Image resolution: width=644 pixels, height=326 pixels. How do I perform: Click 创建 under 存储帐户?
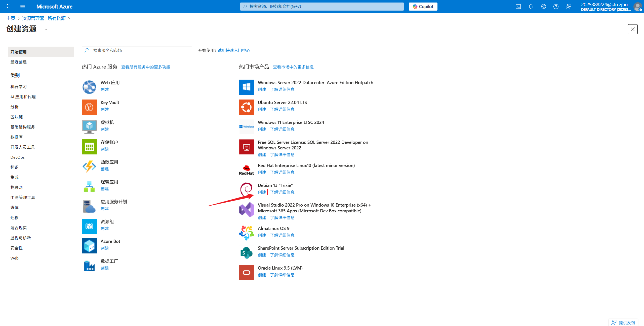coord(105,149)
